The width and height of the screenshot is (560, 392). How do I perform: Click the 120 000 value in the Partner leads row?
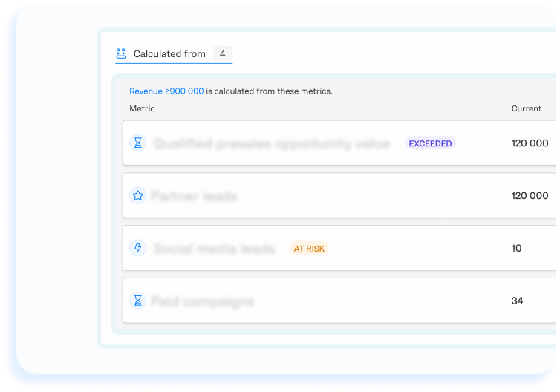tap(530, 196)
